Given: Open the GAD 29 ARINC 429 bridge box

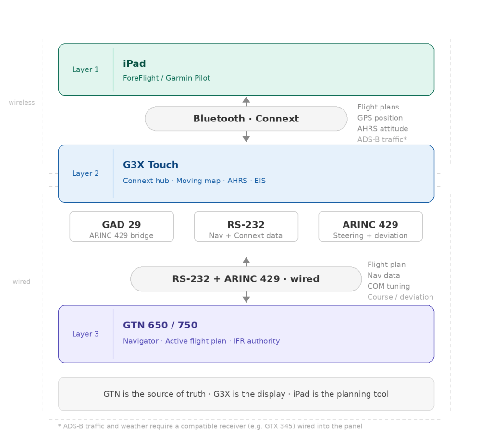Looking at the screenshot, I should (x=122, y=226).
